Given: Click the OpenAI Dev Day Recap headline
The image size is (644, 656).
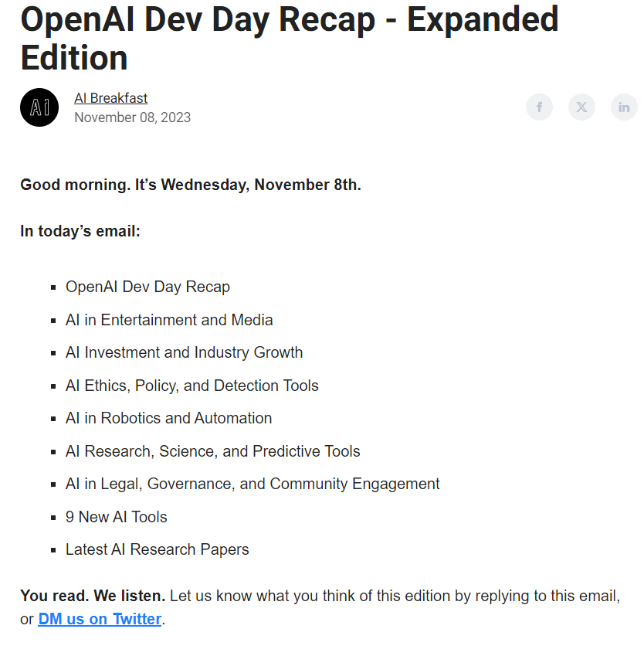Looking at the screenshot, I should pos(290,38).
